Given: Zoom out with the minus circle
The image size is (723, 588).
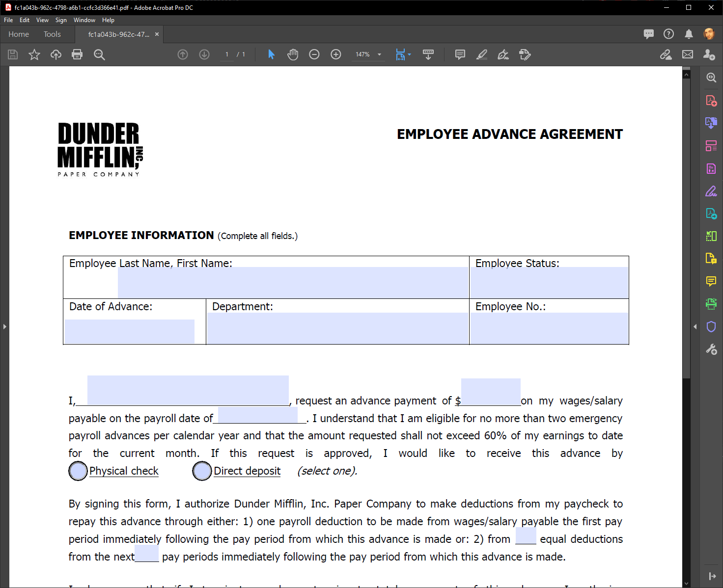Looking at the screenshot, I should point(314,54).
